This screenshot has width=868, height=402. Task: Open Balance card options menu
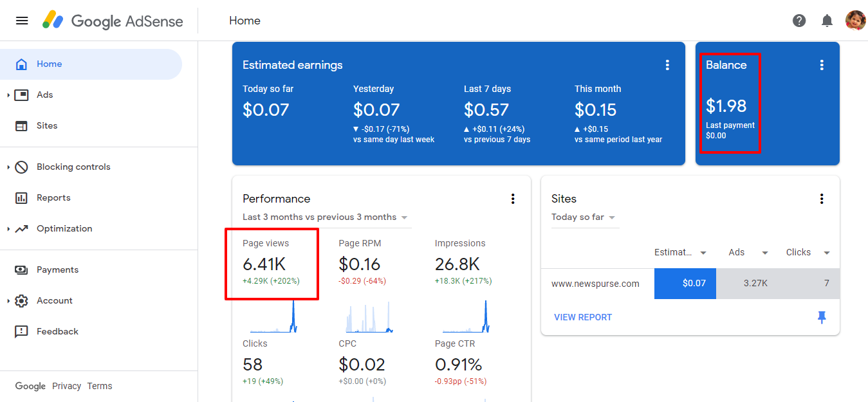[822, 65]
